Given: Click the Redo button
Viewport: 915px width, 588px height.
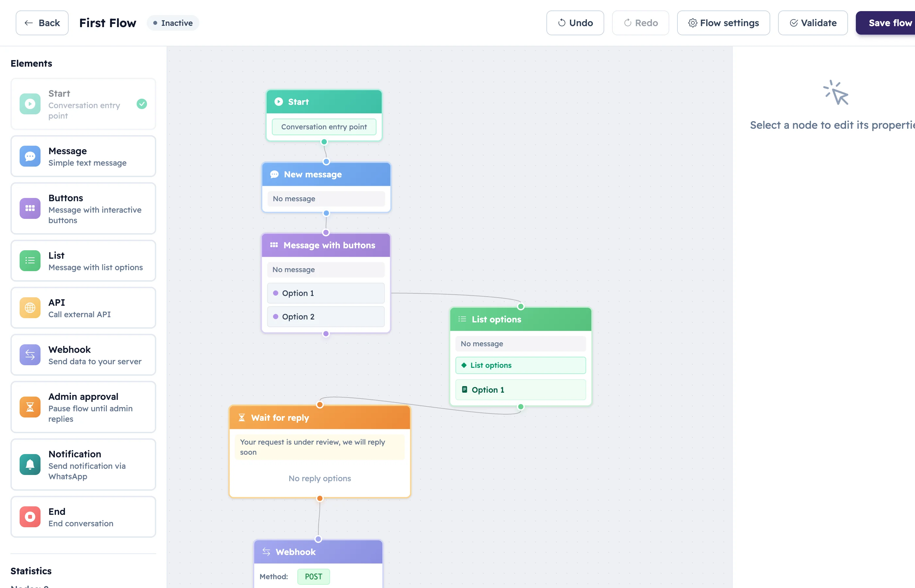Looking at the screenshot, I should 640,23.
